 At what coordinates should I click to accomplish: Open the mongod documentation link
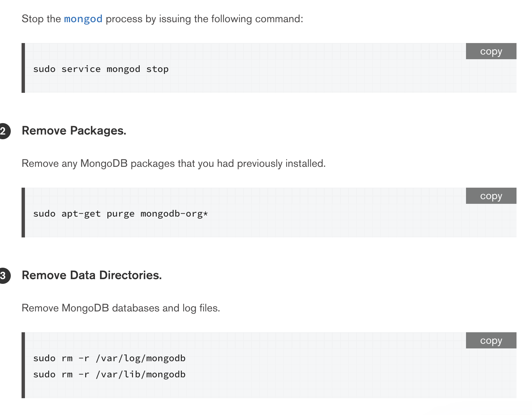(83, 19)
